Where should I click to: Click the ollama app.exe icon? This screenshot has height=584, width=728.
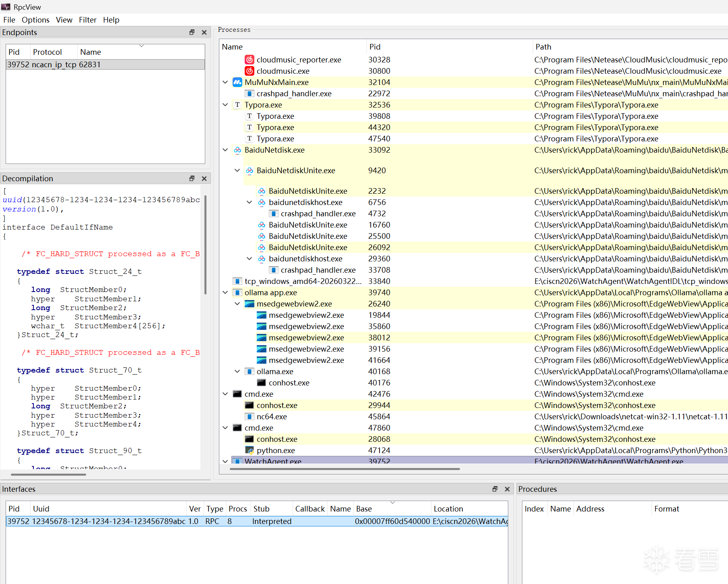(x=237, y=292)
